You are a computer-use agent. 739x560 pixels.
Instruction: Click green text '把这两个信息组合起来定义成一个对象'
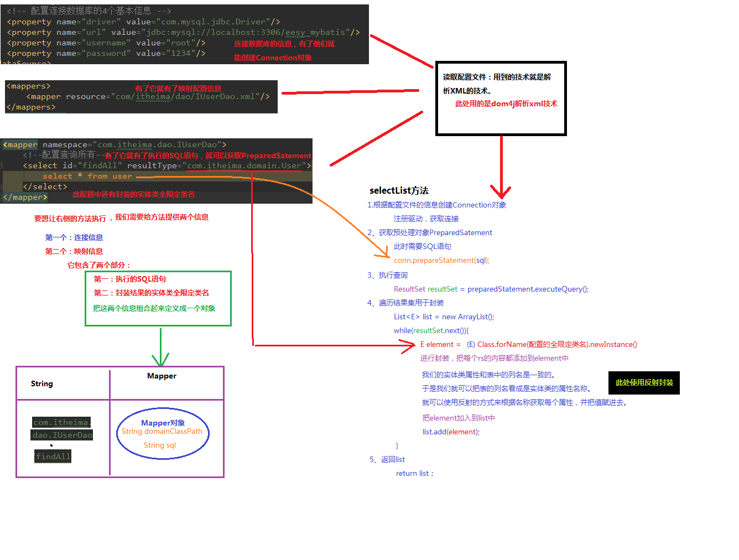coord(154,308)
